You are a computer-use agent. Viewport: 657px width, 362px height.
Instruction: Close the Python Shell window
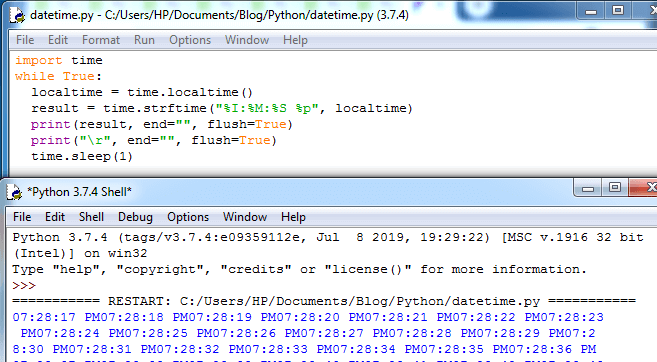644,188
